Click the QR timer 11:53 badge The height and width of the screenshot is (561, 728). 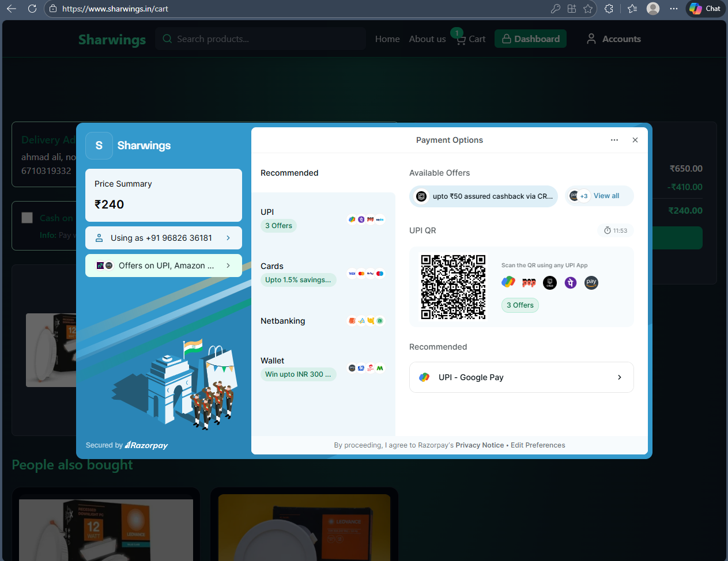[616, 230]
